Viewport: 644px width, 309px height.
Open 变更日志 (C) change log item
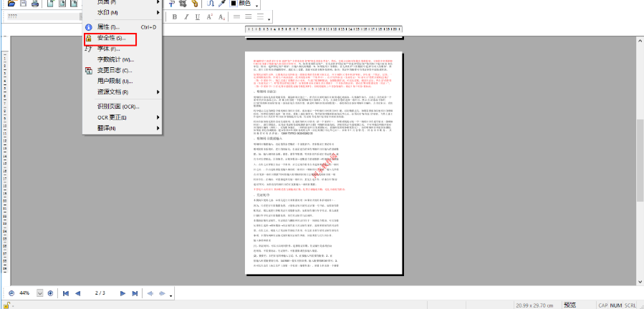[x=122, y=70]
